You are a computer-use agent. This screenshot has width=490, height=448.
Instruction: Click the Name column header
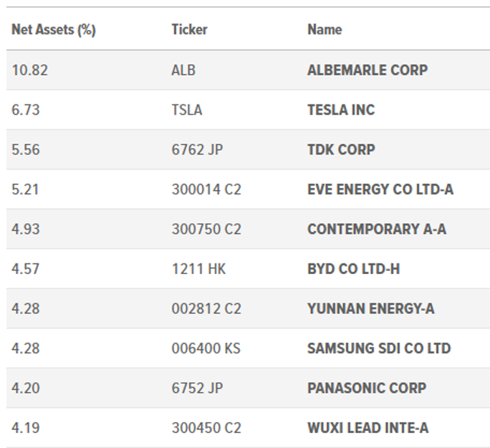click(x=325, y=30)
